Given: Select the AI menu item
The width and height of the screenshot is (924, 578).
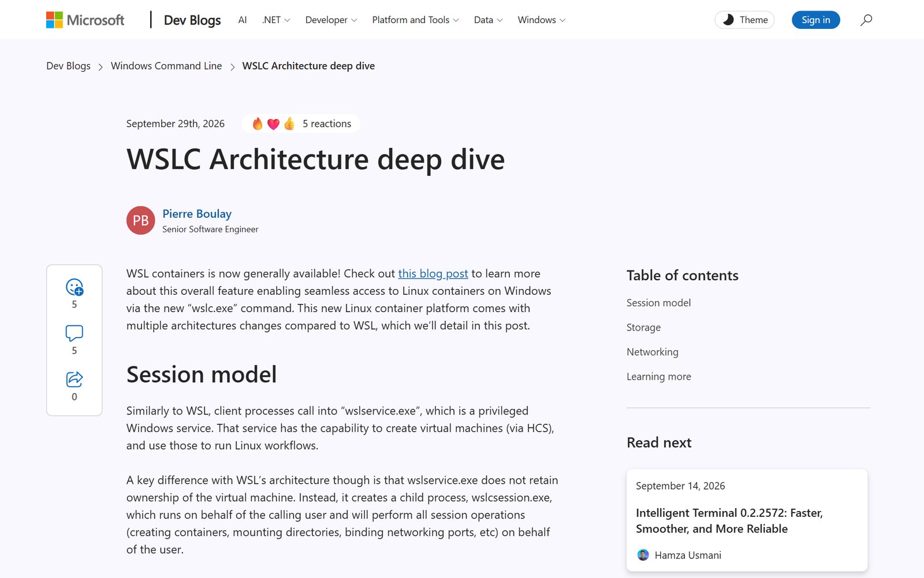Looking at the screenshot, I should (243, 20).
